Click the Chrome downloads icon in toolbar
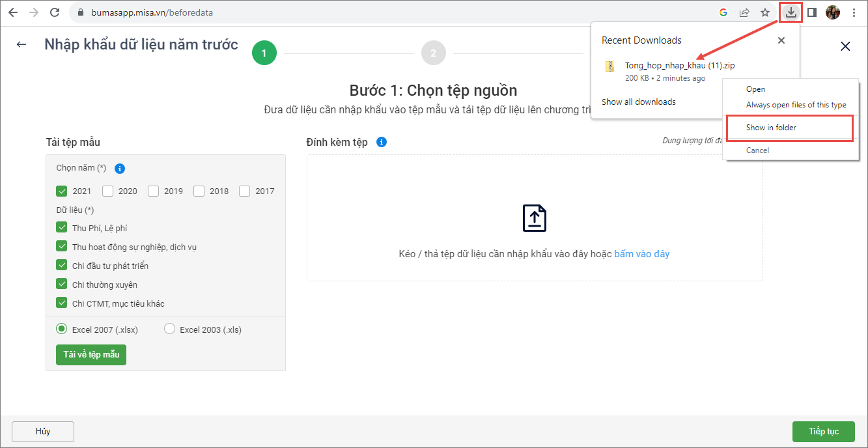868x448 pixels. 791,12
